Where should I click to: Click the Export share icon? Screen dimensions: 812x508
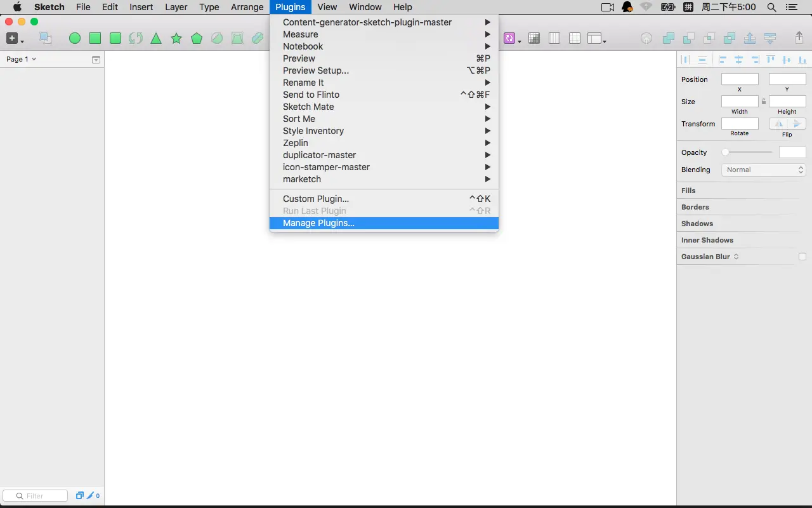click(799, 37)
